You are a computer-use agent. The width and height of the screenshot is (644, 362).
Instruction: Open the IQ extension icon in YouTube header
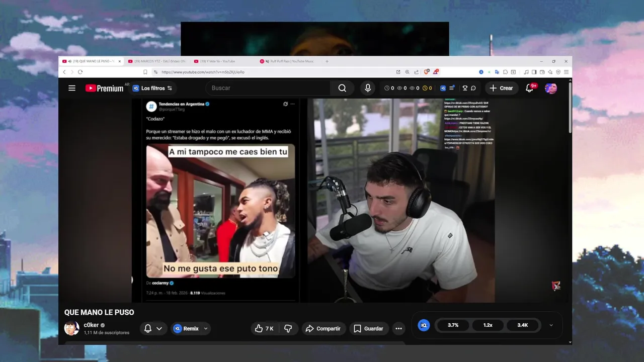[x=443, y=88]
